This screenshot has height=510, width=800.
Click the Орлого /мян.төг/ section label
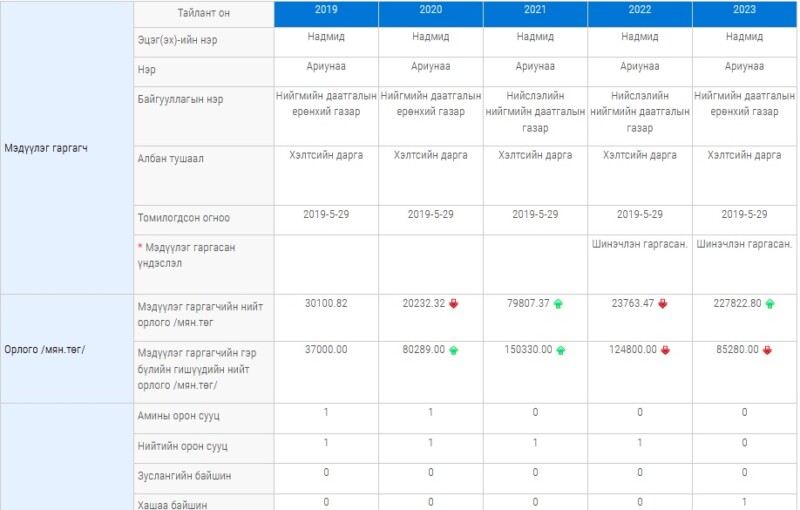coord(44,349)
